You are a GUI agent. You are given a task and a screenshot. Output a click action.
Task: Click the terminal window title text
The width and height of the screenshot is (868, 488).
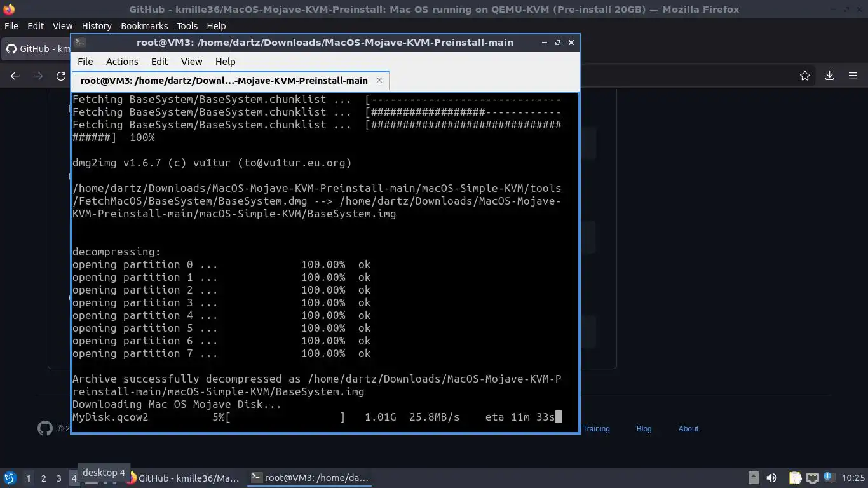[325, 43]
